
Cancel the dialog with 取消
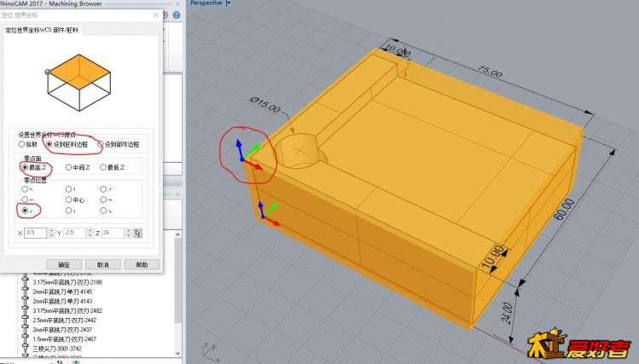click(x=102, y=264)
